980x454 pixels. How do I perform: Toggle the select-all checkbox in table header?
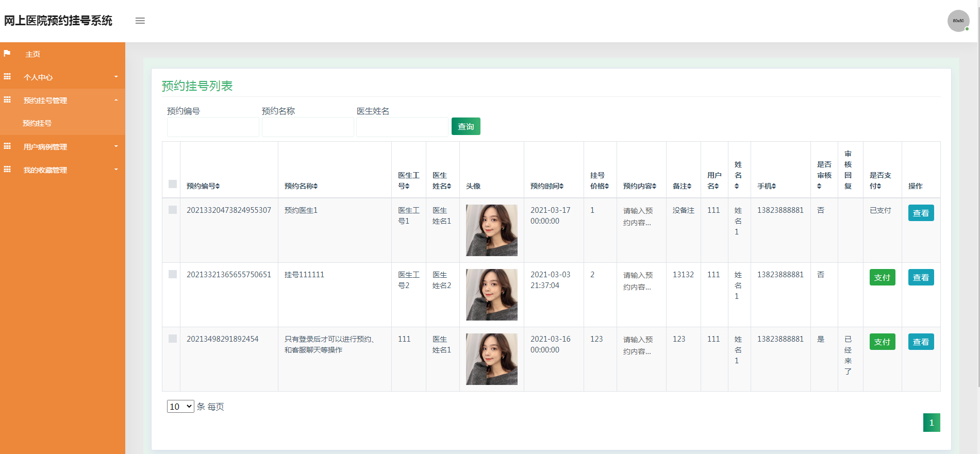(x=173, y=184)
